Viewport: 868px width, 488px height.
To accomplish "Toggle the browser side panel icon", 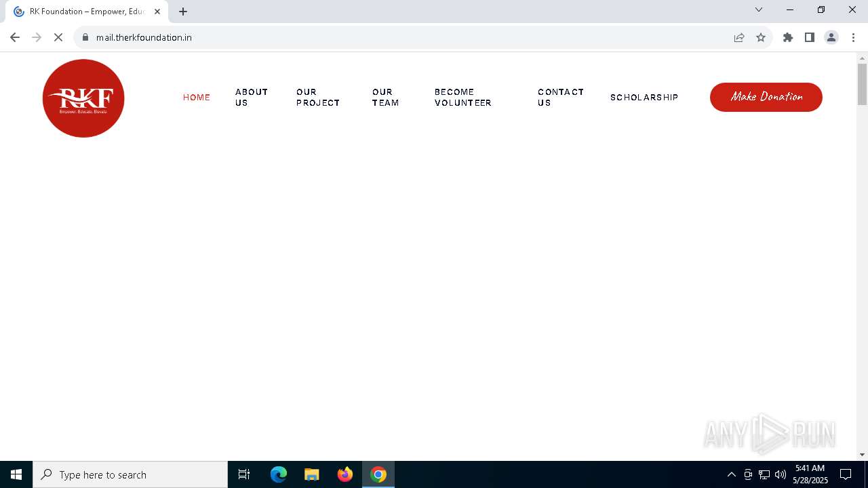I will 810,37.
